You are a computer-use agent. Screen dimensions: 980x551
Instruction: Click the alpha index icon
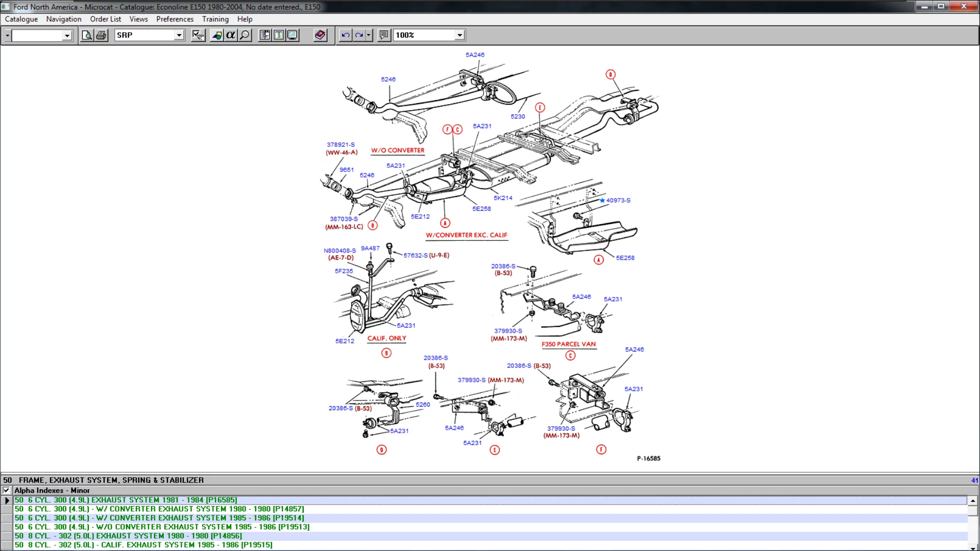pyautogui.click(x=231, y=35)
